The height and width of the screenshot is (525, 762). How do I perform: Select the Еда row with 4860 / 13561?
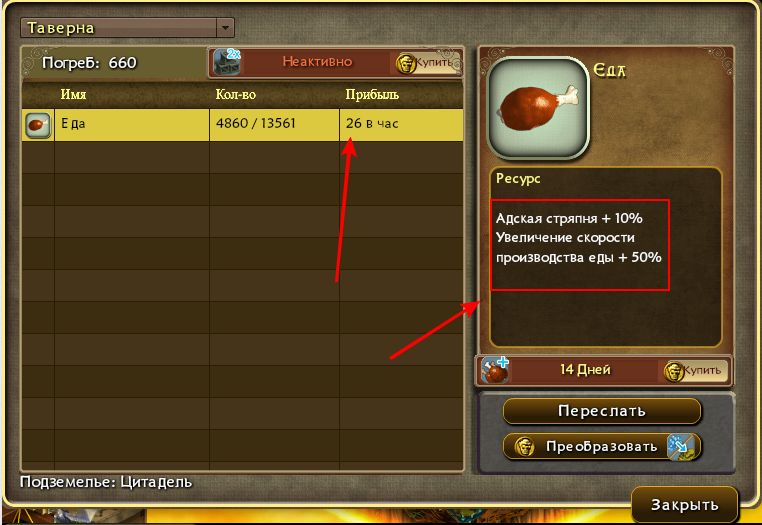242,125
